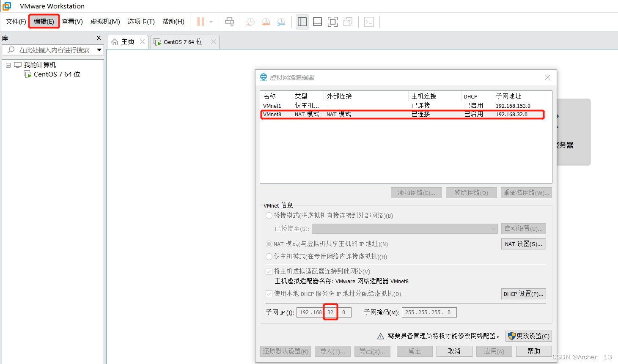Collapse the 我的计算机 tree node
The width and height of the screenshot is (618, 364).
(8, 65)
